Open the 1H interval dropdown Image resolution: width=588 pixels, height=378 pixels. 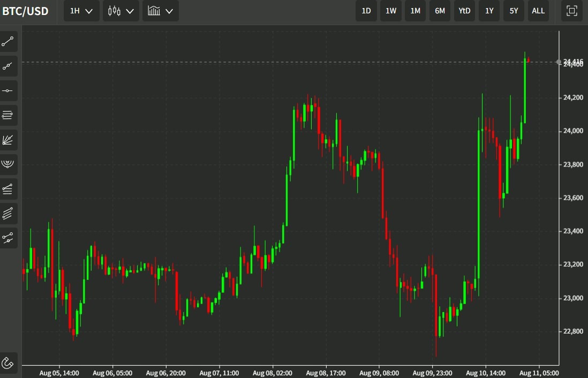coord(81,11)
